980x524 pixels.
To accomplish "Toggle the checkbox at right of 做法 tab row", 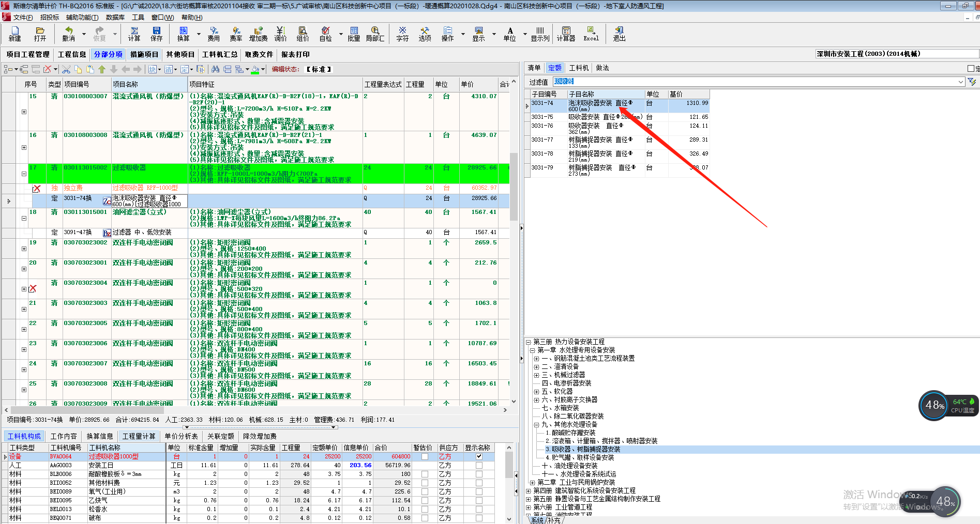I will tap(971, 68).
